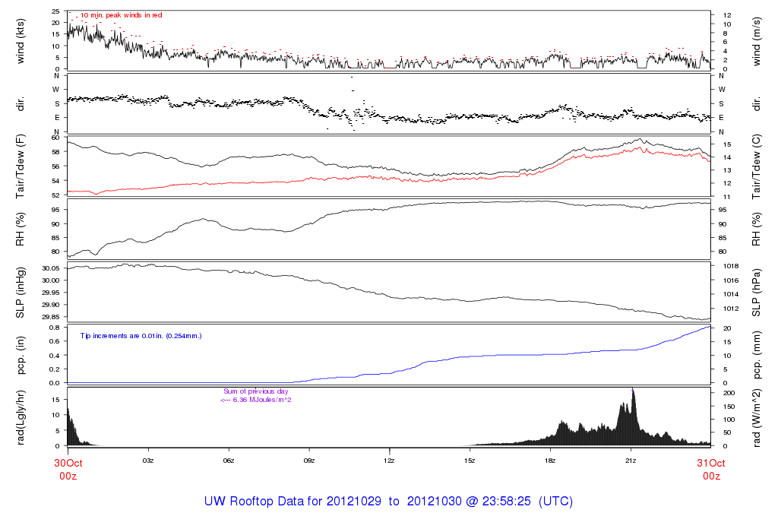Click the '31Oct' red date label
This screenshot has height=532, width=778.
tap(711, 463)
